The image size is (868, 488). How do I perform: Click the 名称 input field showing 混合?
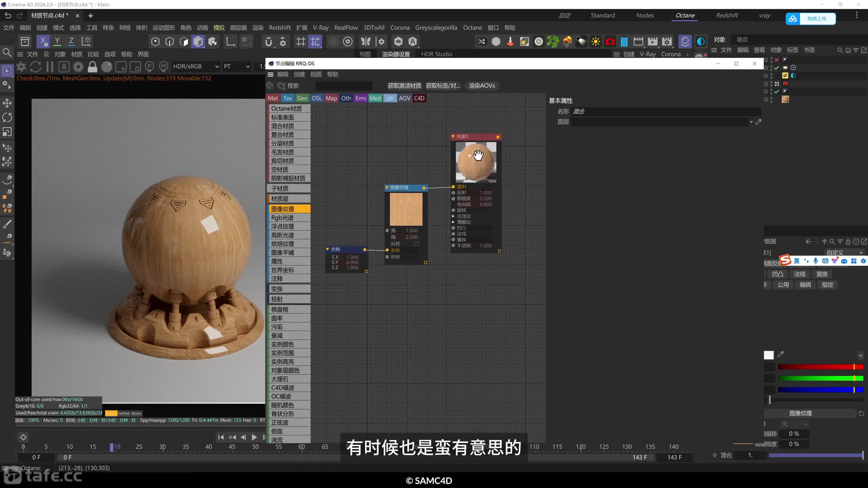tap(666, 111)
